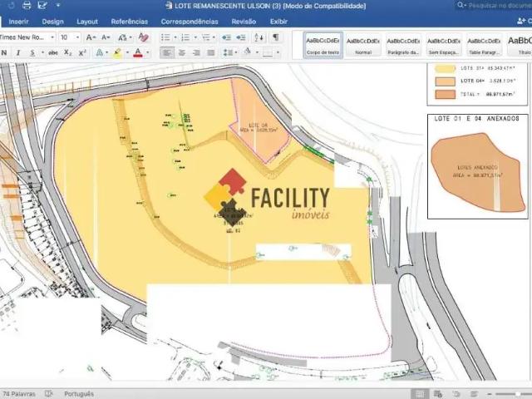Click the Sort A-Z icon

[x=259, y=37]
